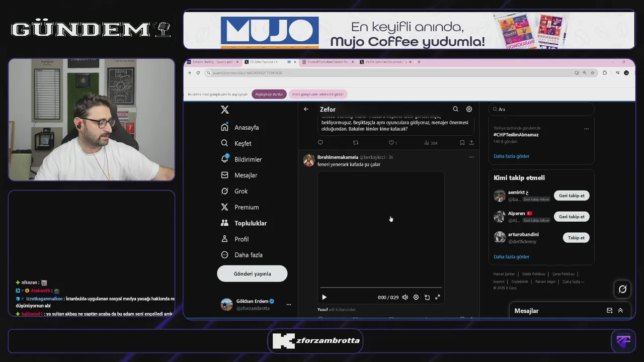The image size is (644, 362).
Task: Mute the video volume
Action: pyautogui.click(x=405, y=297)
